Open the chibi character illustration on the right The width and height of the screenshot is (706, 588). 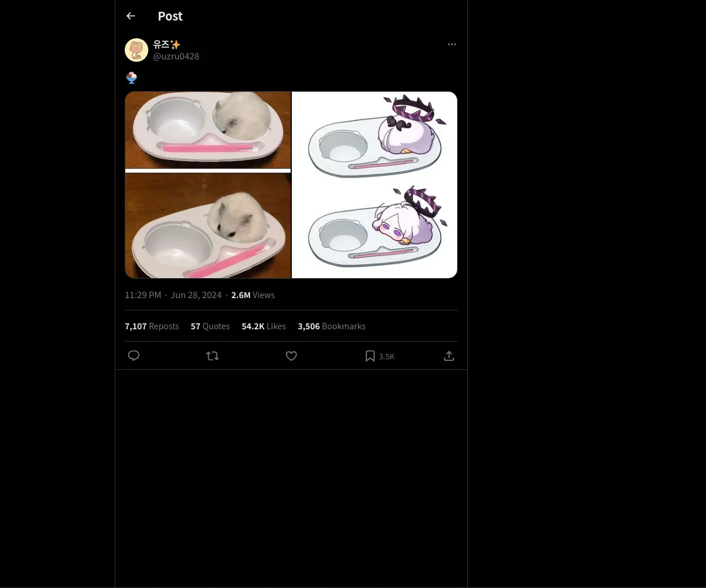tap(375, 185)
